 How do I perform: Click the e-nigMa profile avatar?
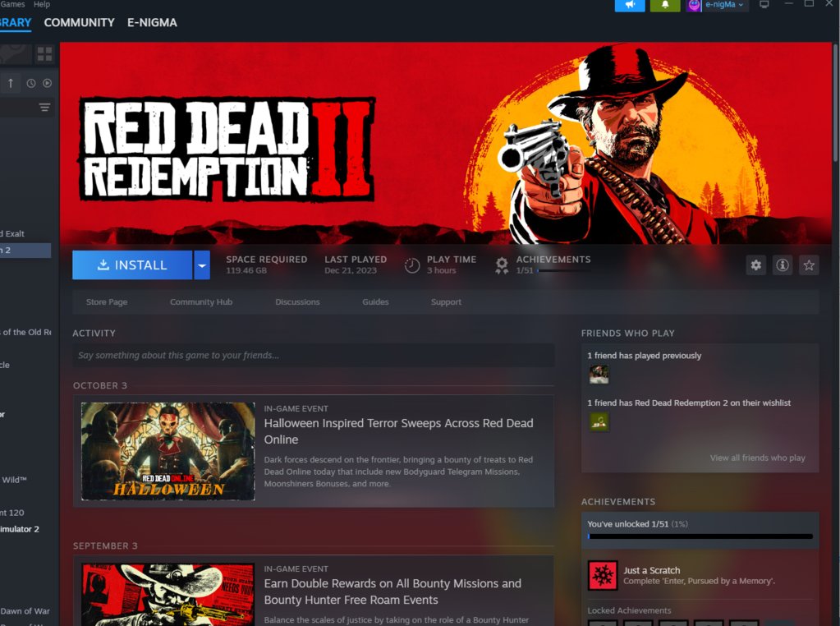694,5
